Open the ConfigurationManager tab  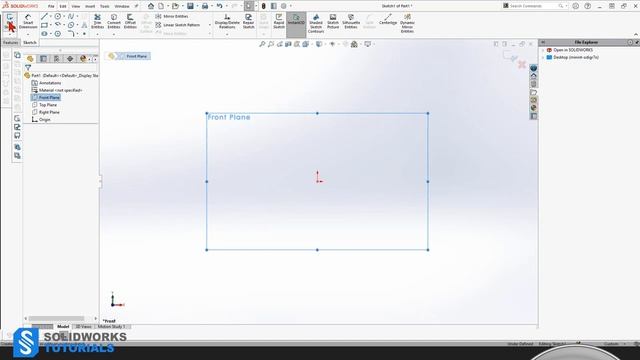tap(57, 59)
